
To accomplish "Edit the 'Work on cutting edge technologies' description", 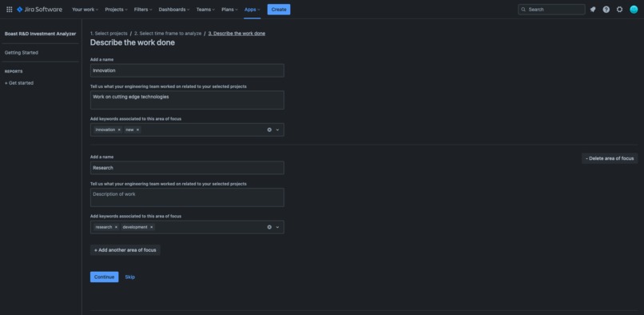I will point(187,100).
